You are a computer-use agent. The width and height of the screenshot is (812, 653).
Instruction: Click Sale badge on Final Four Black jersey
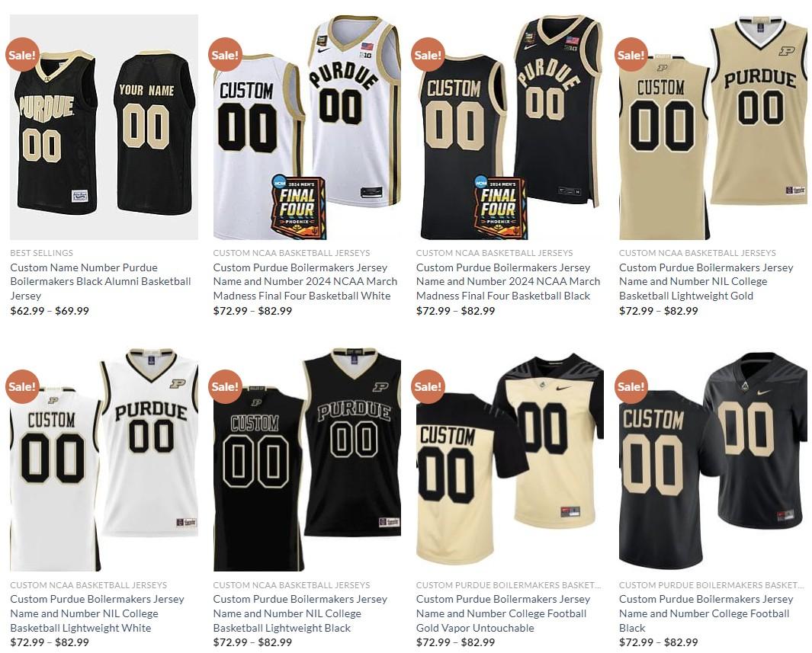pos(428,54)
